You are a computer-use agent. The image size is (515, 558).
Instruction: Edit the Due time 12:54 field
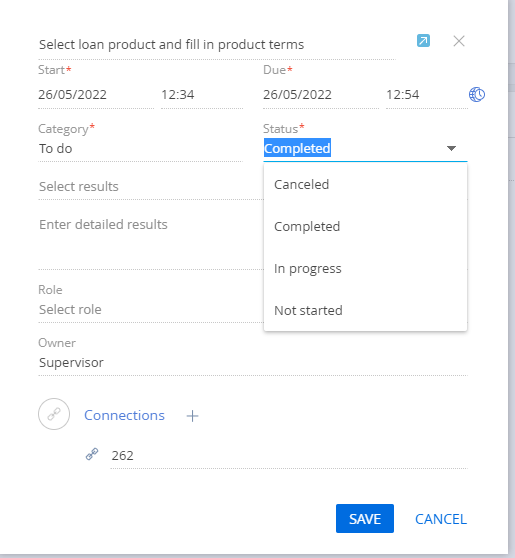click(x=427, y=95)
